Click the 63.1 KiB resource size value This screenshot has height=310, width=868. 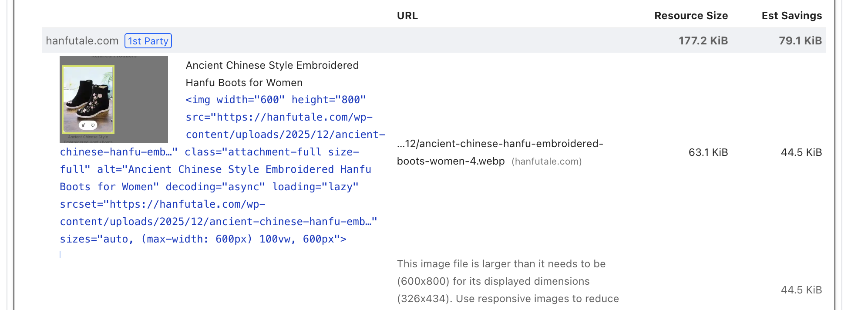(x=708, y=152)
